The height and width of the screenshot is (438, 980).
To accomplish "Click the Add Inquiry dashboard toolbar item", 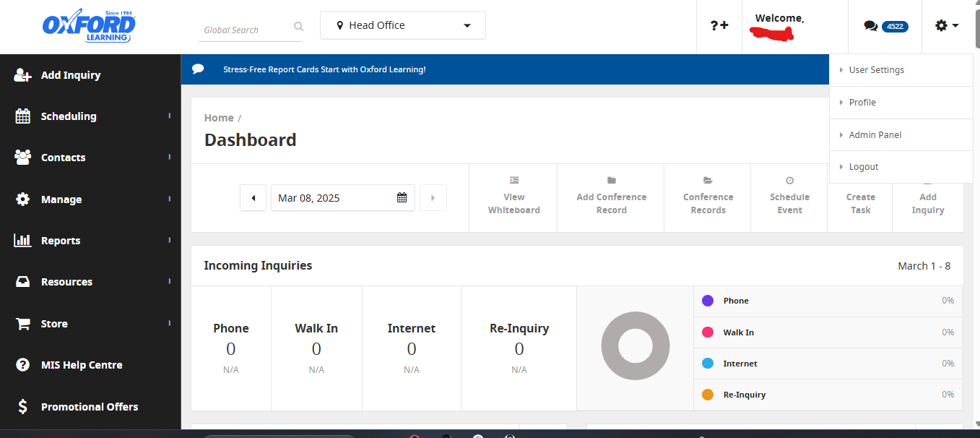I will pyautogui.click(x=928, y=203).
